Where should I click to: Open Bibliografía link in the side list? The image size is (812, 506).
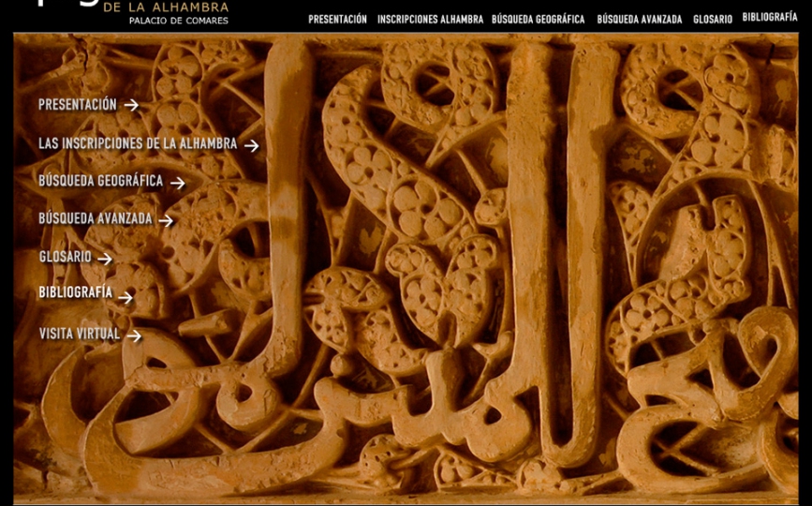pos(76,292)
